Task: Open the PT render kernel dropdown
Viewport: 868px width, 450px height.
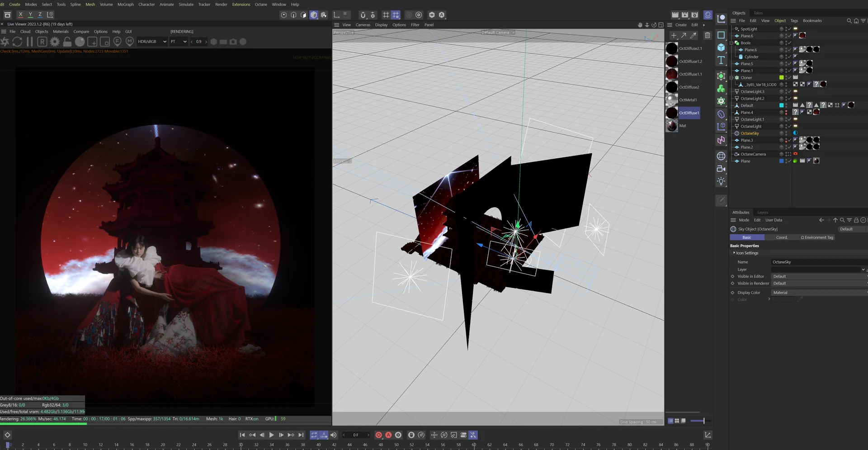Action: [179, 42]
